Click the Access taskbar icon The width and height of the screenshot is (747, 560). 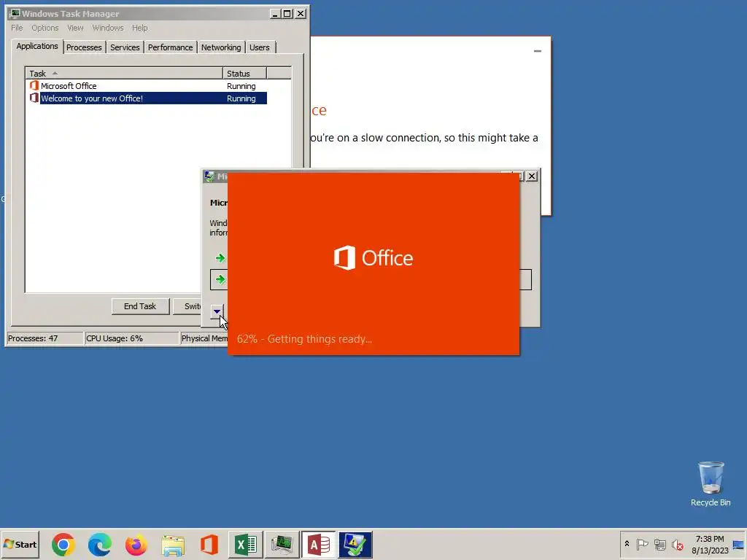click(319, 544)
